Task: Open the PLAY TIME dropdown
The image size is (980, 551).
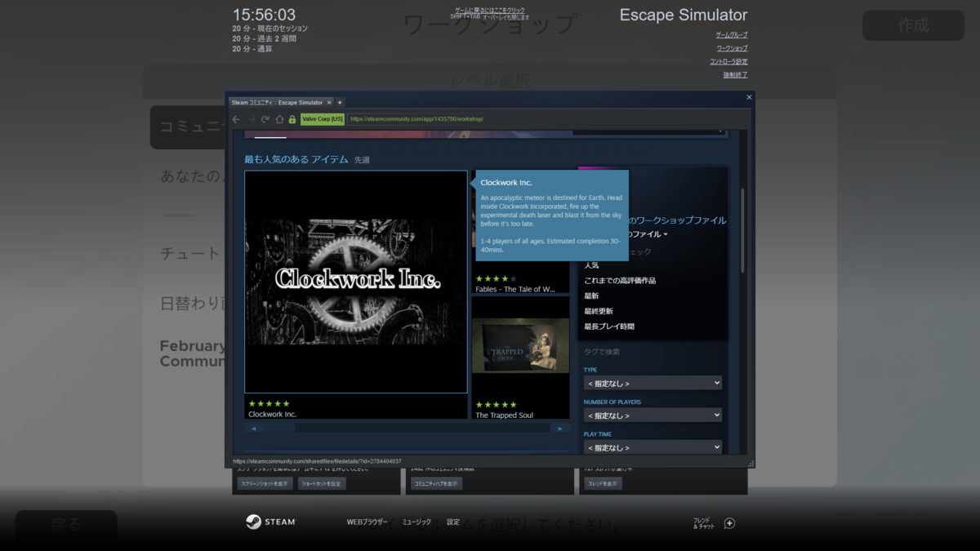Action: tap(653, 447)
